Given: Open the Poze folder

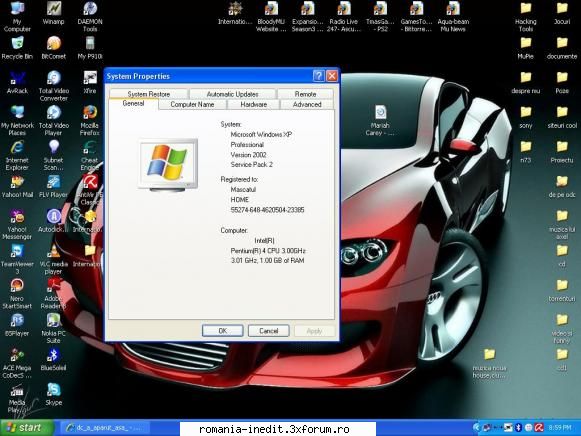Looking at the screenshot, I should click(562, 82).
